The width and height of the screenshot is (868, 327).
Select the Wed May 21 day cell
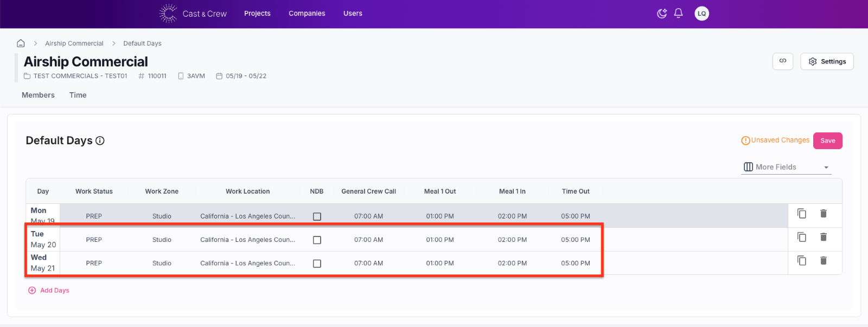[x=43, y=263]
